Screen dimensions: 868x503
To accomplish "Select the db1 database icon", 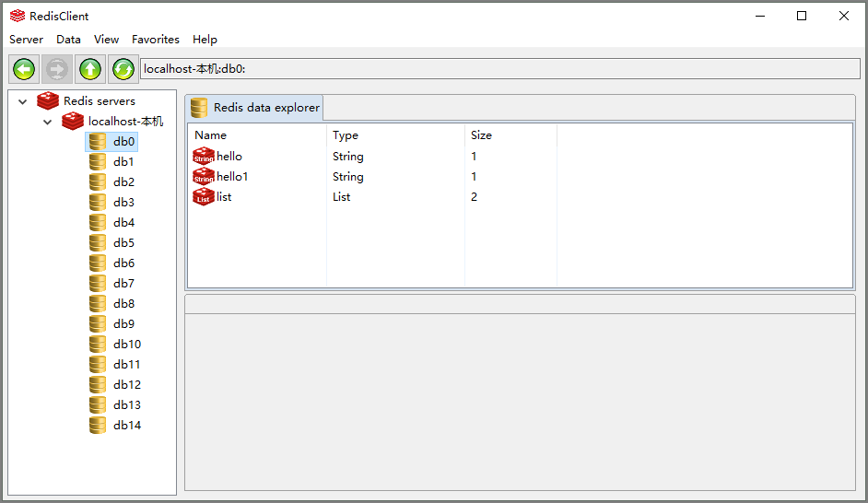I will point(98,161).
